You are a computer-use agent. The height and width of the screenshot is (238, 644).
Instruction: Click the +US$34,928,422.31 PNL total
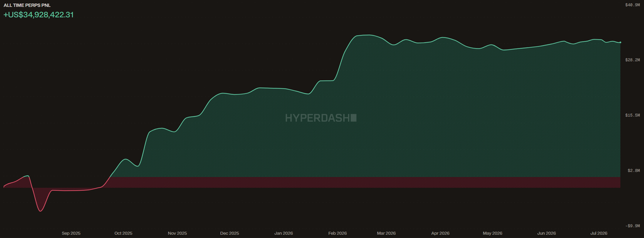[38, 15]
